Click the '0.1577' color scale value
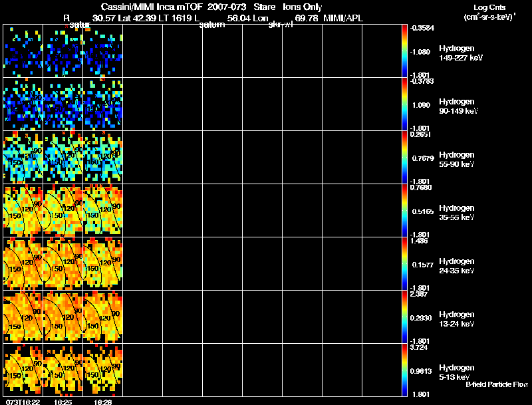Image resolution: width=532 pixels, height=405 pixels. click(423, 265)
